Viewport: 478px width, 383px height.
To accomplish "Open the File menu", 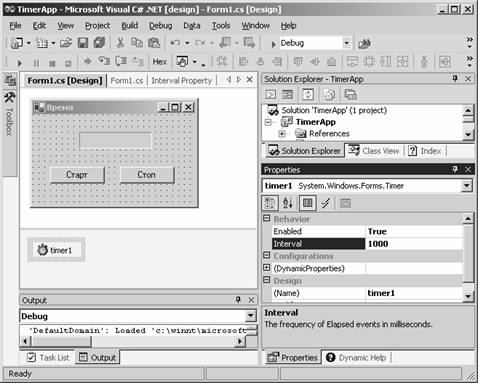I will point(15,26).
